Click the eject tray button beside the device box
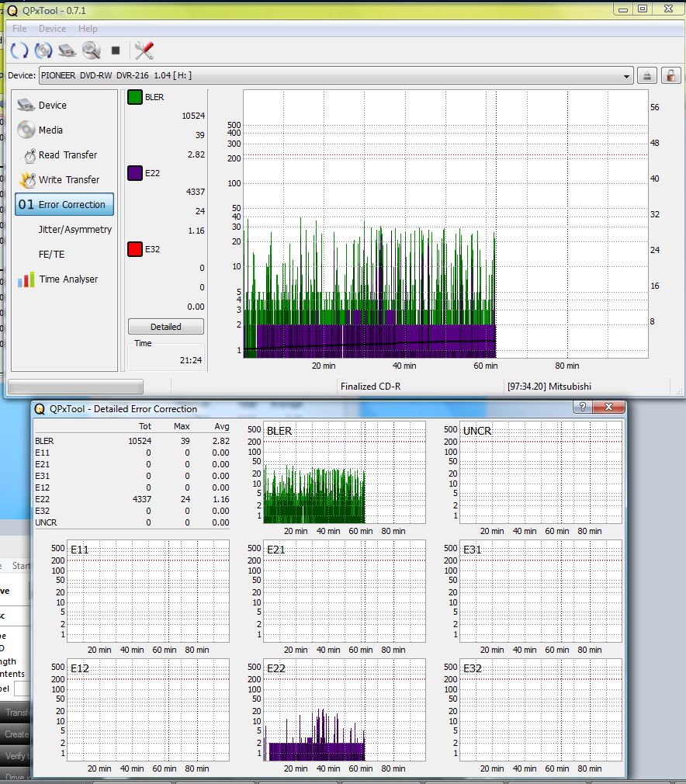The width and height of the screenshot is (686, 784). (x=647, y=75)
